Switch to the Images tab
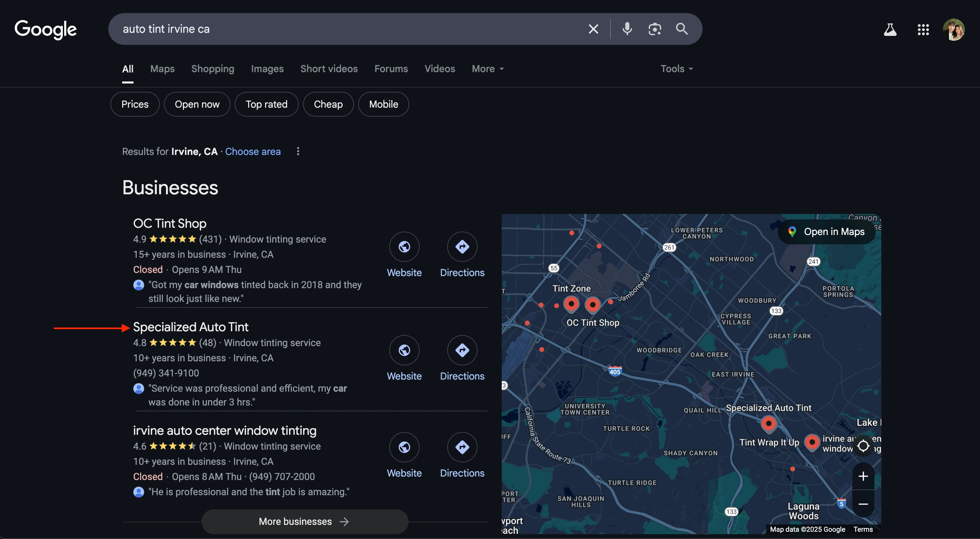Viewport: 980px width, 539px height. (267, 69)
